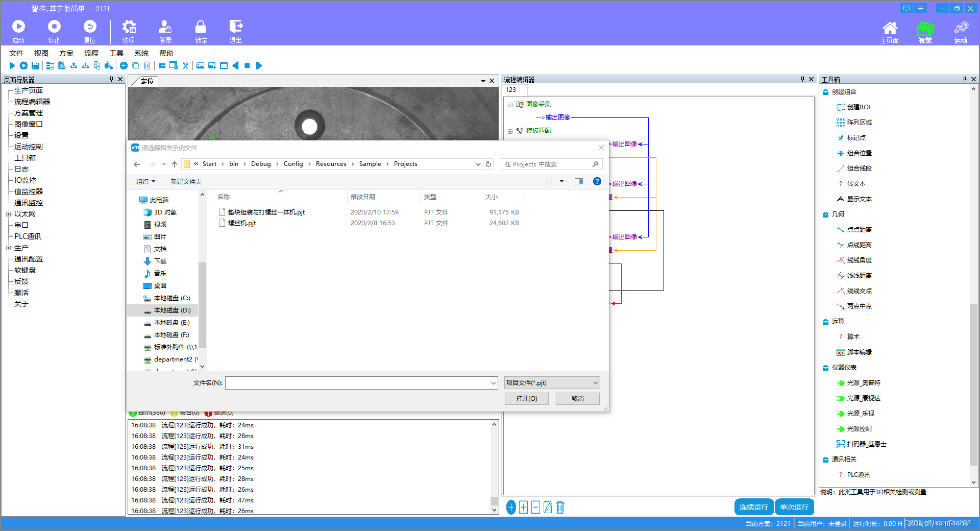
Task: Click the pencil edit icon below the flow editor
Action: point(548,507)
